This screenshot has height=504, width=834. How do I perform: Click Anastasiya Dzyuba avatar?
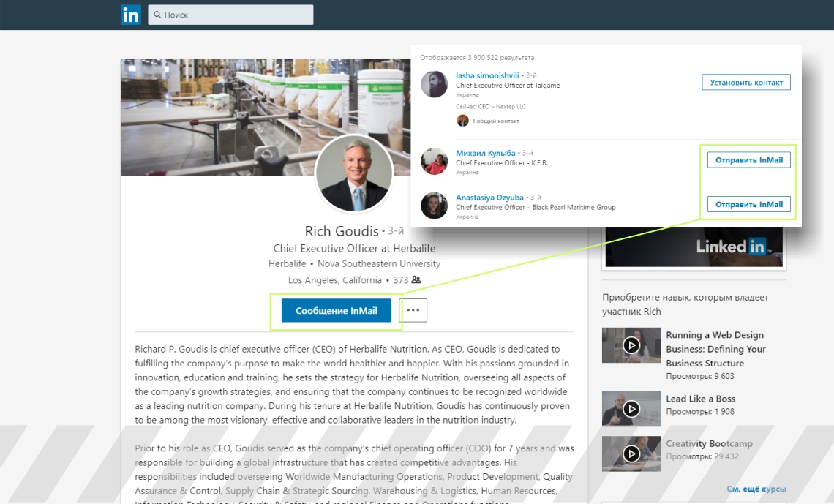pyautogui.click(x=434, y=206)
